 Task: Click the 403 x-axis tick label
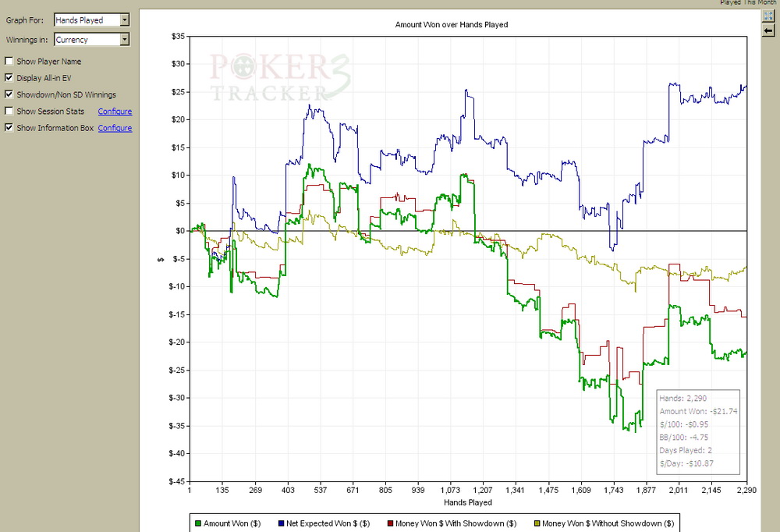[x=288, y=490]
